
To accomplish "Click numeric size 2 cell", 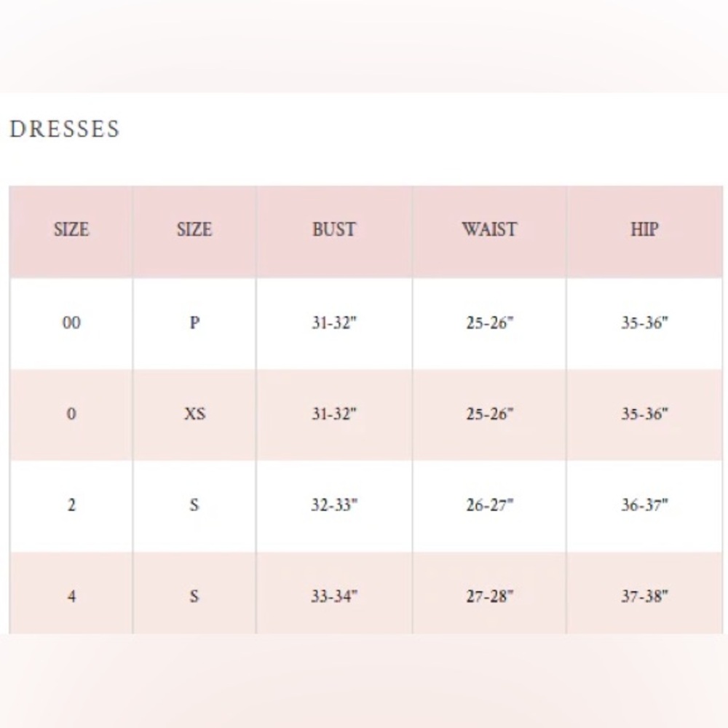I will click(x=71, y=505).
